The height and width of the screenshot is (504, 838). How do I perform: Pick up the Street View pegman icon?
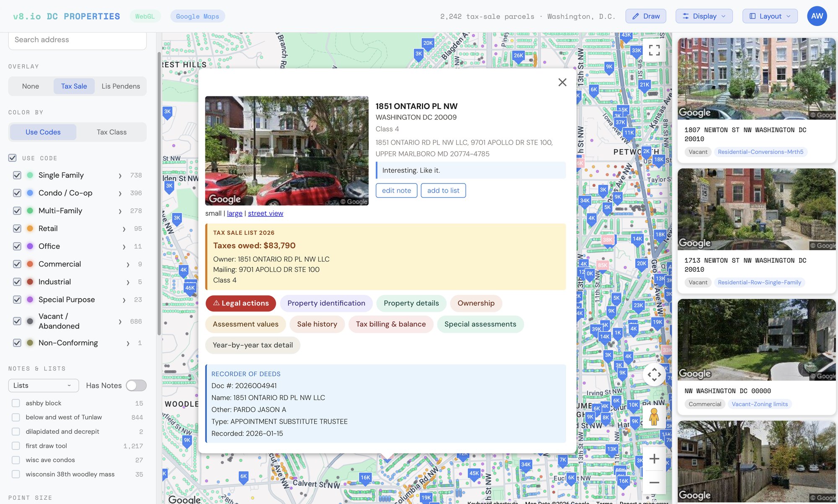654,417
